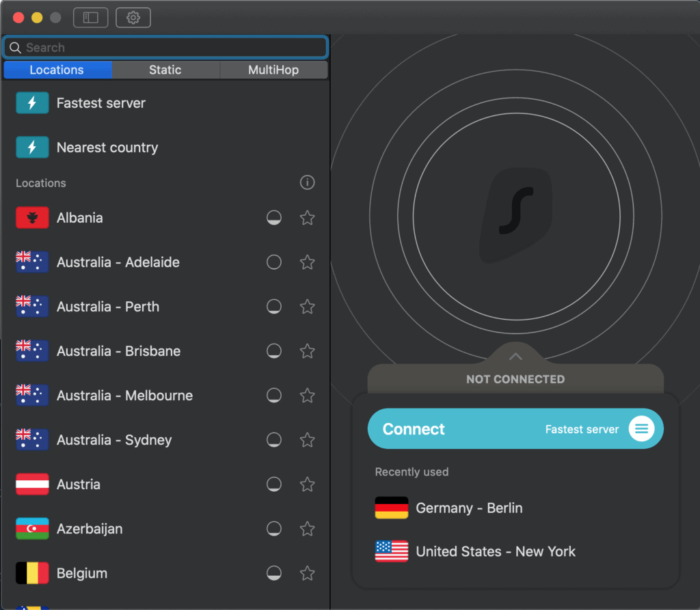Click the Fastest server lightning icon
This screenshot has width=700, height=610.
tap(32, 103)
